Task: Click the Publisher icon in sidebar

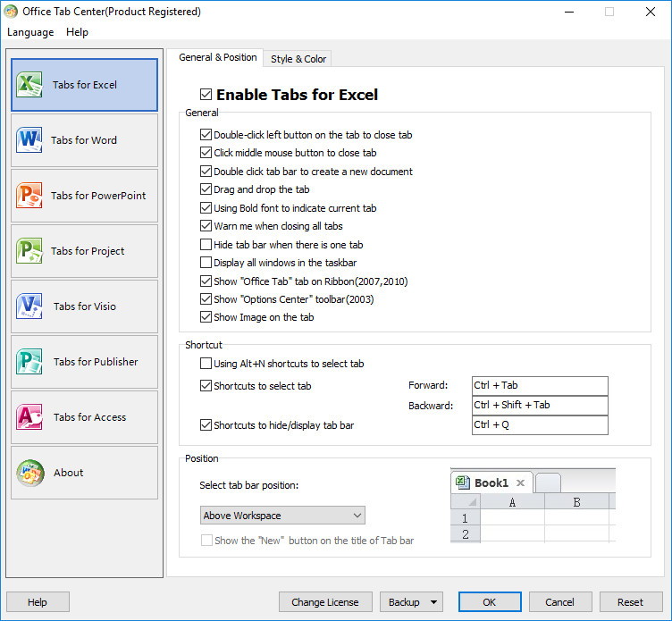Action: click(x=29, y=361)
